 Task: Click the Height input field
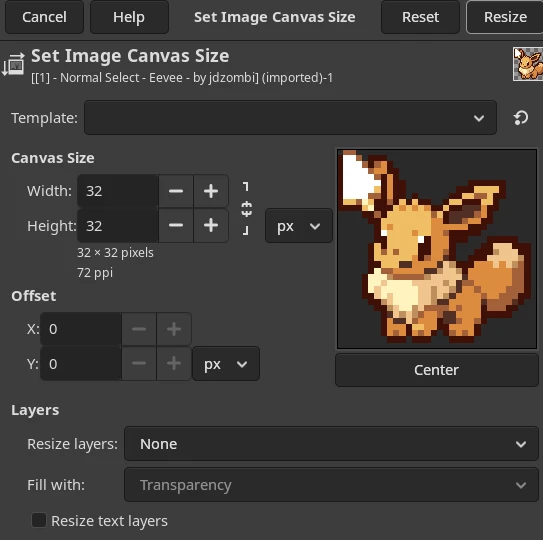(x=118, y=226)
